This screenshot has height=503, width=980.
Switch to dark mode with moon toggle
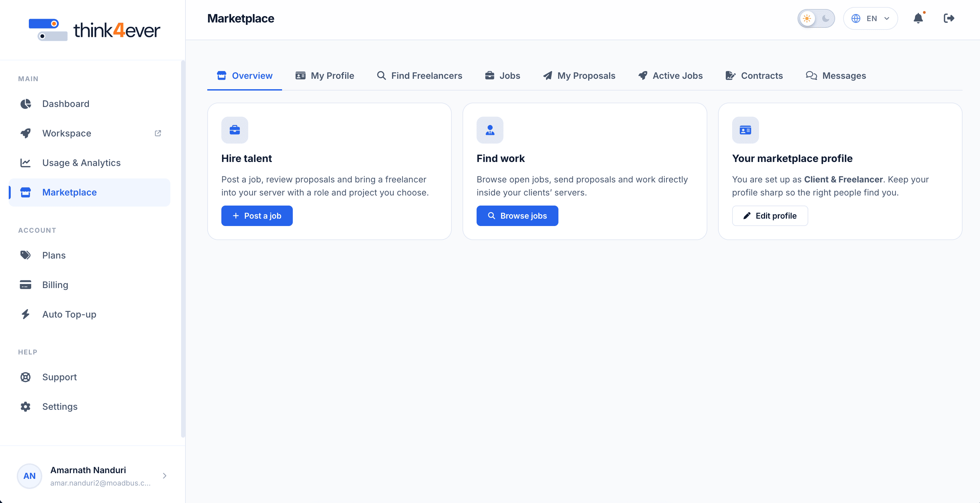click(x=825, y=18)
